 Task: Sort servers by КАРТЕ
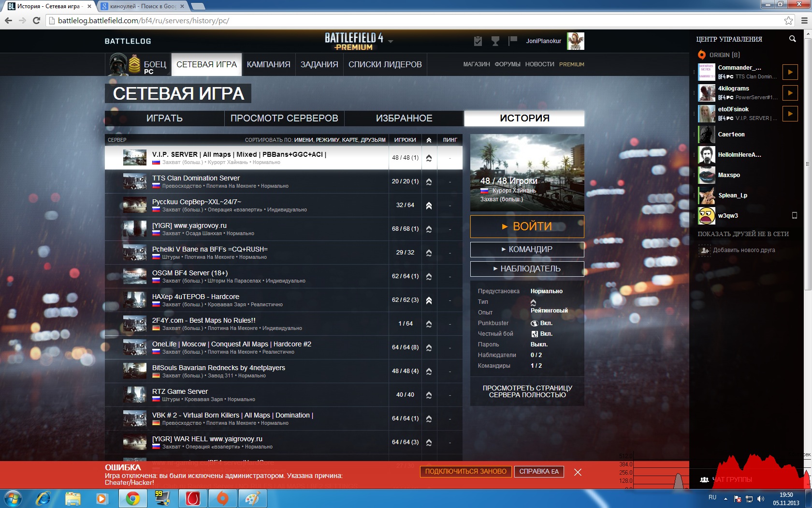tap(349, 140)
